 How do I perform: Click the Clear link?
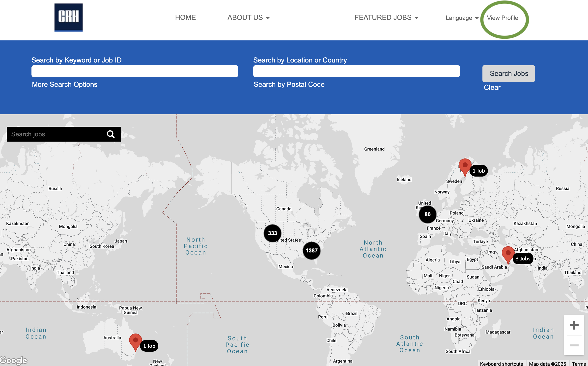point(492,88)
